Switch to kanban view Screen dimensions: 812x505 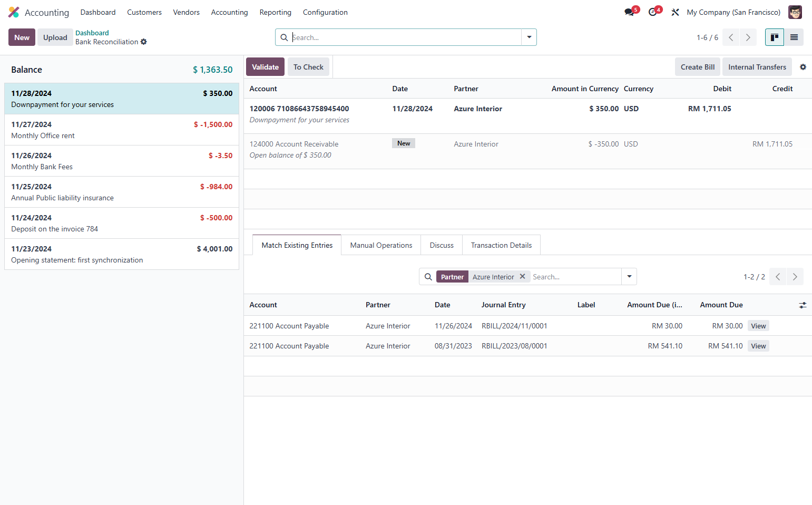tap(775, 37)
